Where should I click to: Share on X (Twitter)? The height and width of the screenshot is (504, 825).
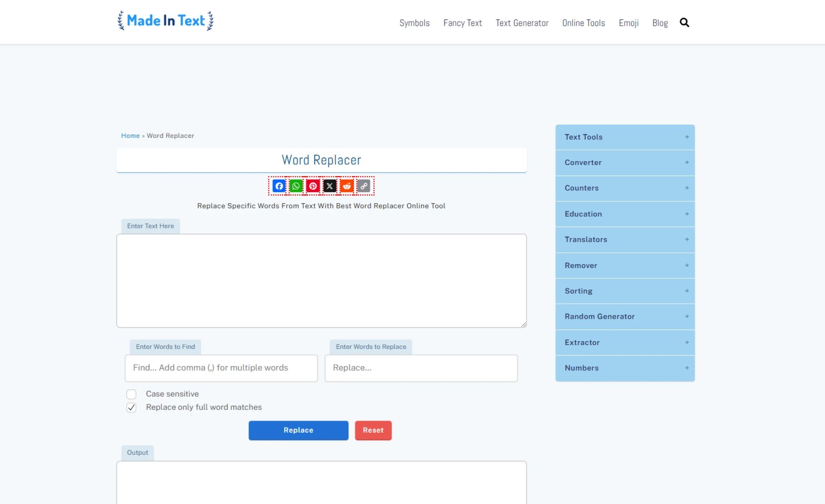330,186
